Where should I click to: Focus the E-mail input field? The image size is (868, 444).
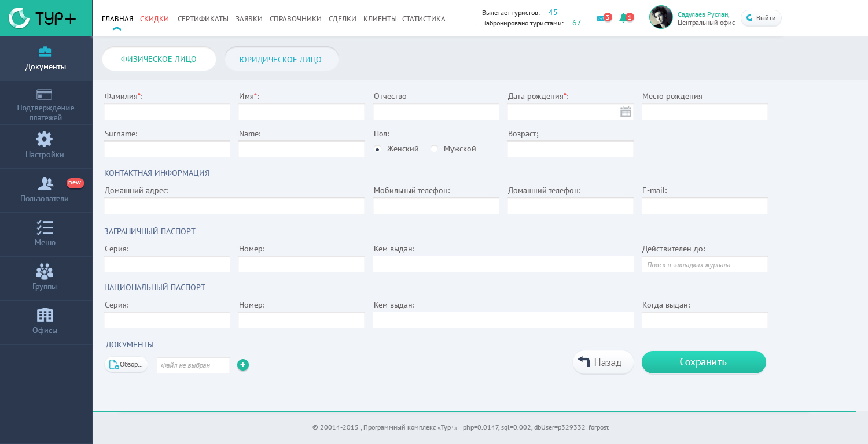pyautogui.click(x=705, y=206)
